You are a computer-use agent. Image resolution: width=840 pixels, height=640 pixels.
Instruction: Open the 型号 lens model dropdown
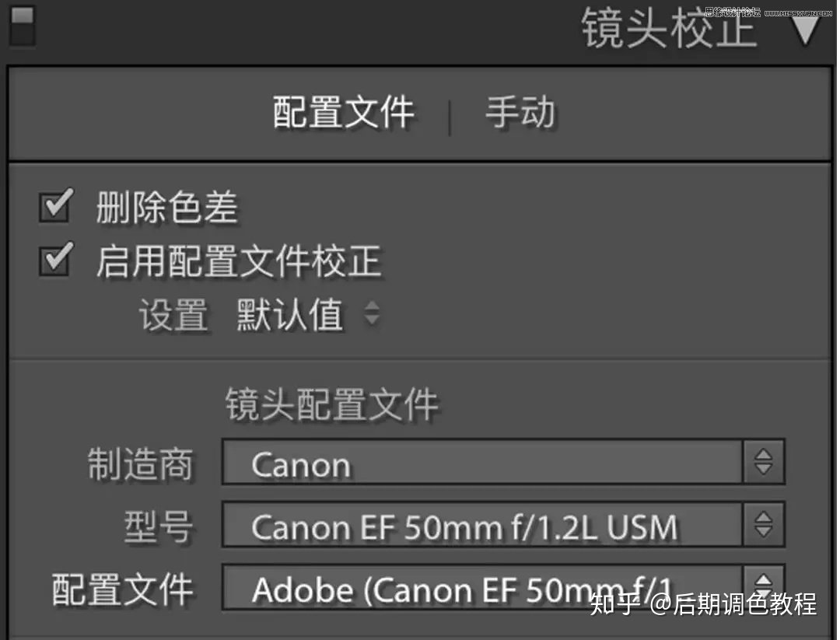coord(482,524)
